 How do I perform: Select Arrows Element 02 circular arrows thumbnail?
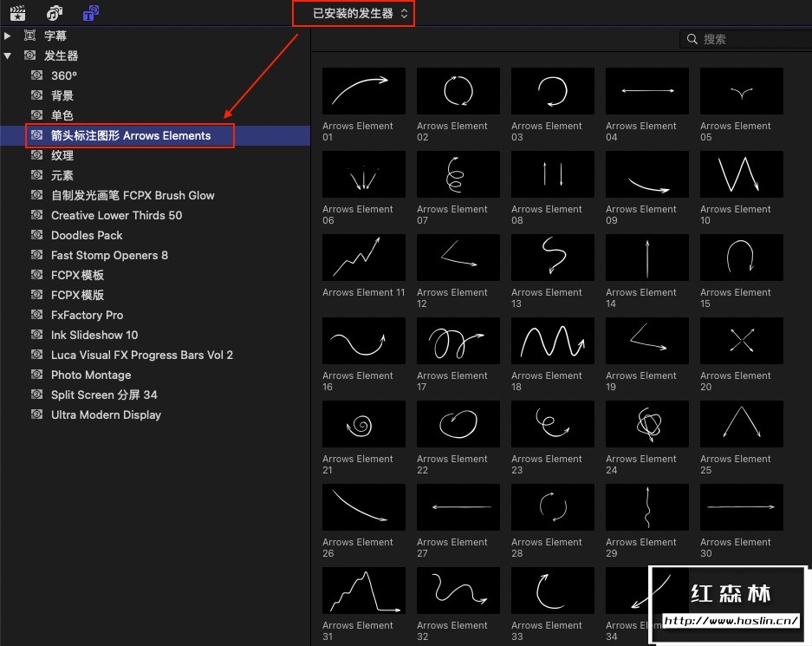[x=458, y=91]
